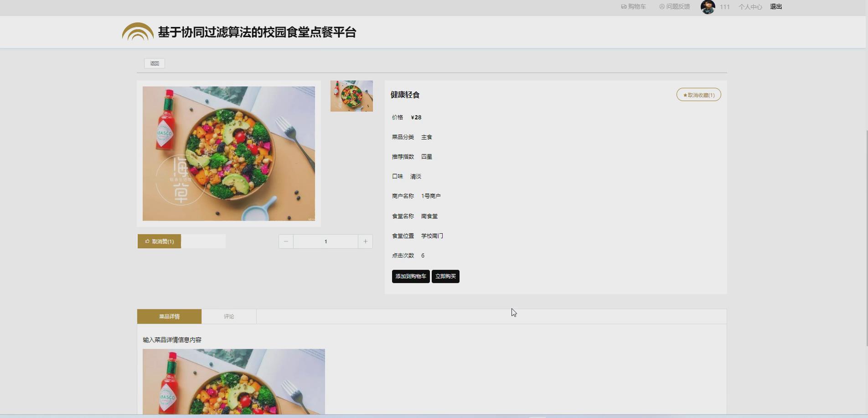Click the canteen location 学校南门
This screenshot has width=868, height=418.
point(432,236)
